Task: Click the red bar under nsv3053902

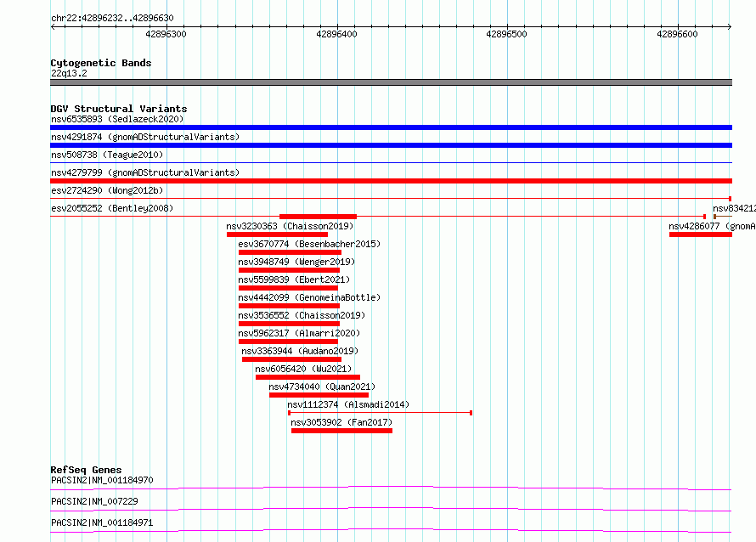Action: click(x=341, y=431)
